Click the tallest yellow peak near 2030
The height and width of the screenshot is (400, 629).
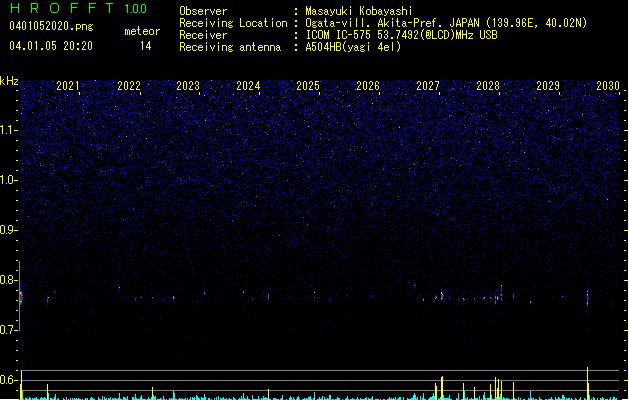(588, 383)
